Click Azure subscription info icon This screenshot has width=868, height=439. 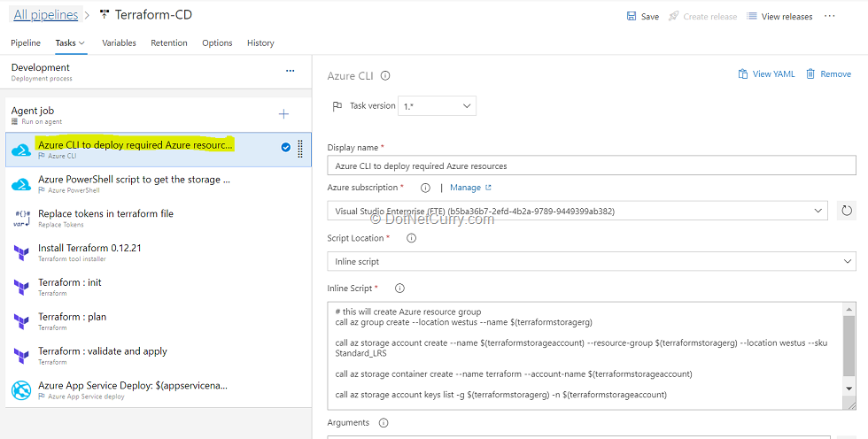[x=425, y=188]
